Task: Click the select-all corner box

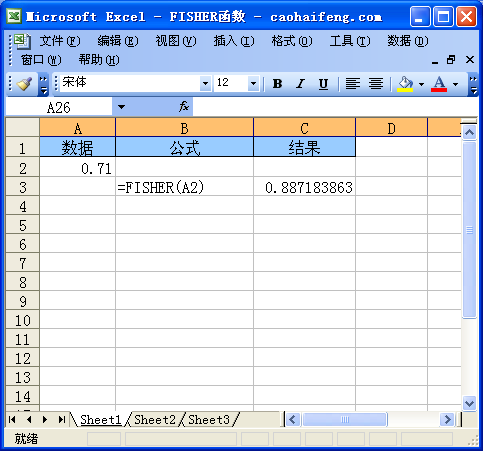Action: click(x=23, y=127)
